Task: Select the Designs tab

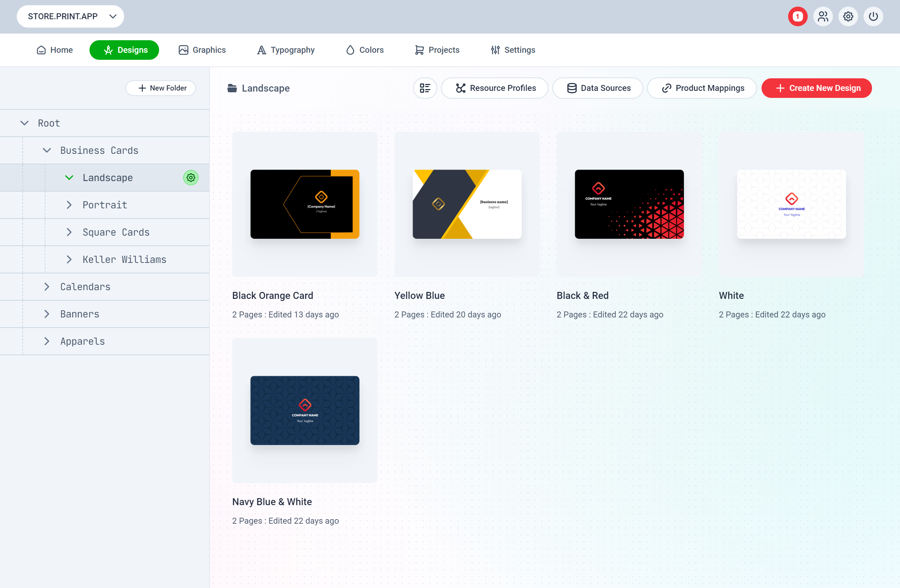Action: coord(124,50)
